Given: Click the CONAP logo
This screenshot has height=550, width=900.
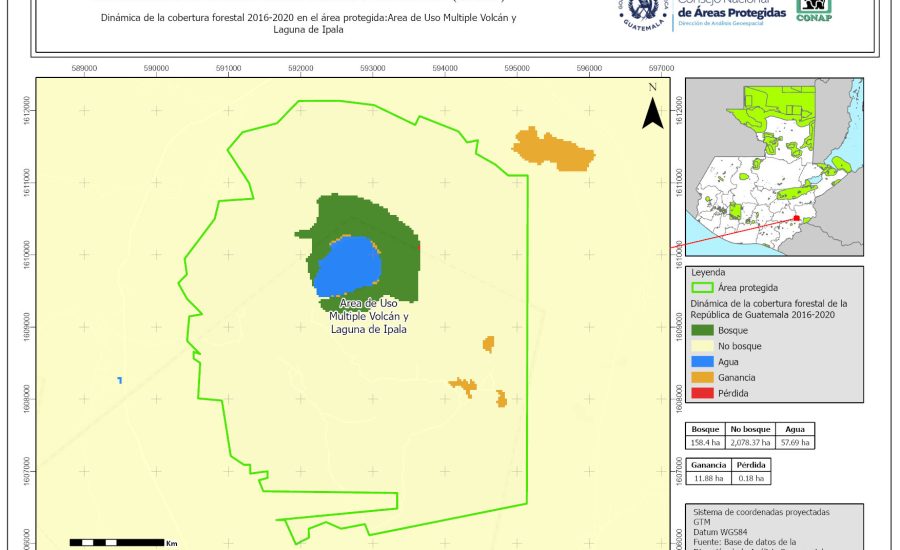Looking at the screenshot, I should click(x=814, y=10).
